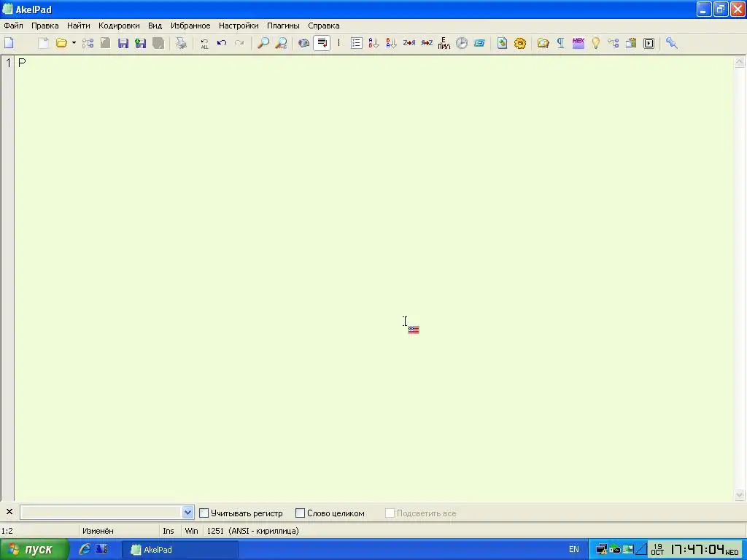Open the Справка menu
Image resolution: width=747 pixels, height=560 pixels.
pyautogui.click(x=323, y=26)
